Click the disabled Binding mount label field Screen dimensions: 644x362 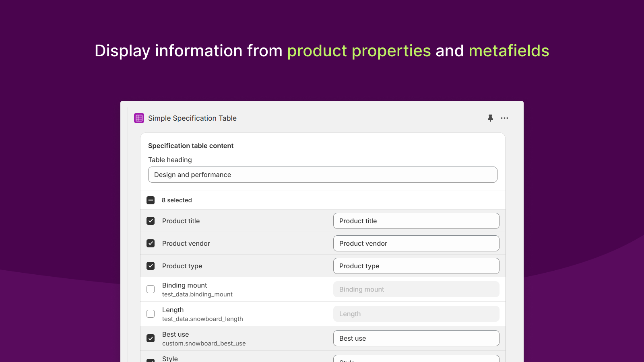point(416,289)
